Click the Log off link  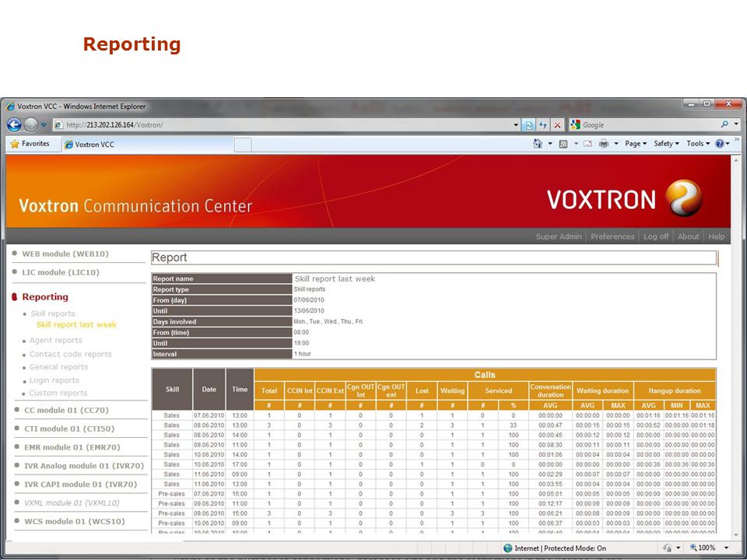pos(655,236)
